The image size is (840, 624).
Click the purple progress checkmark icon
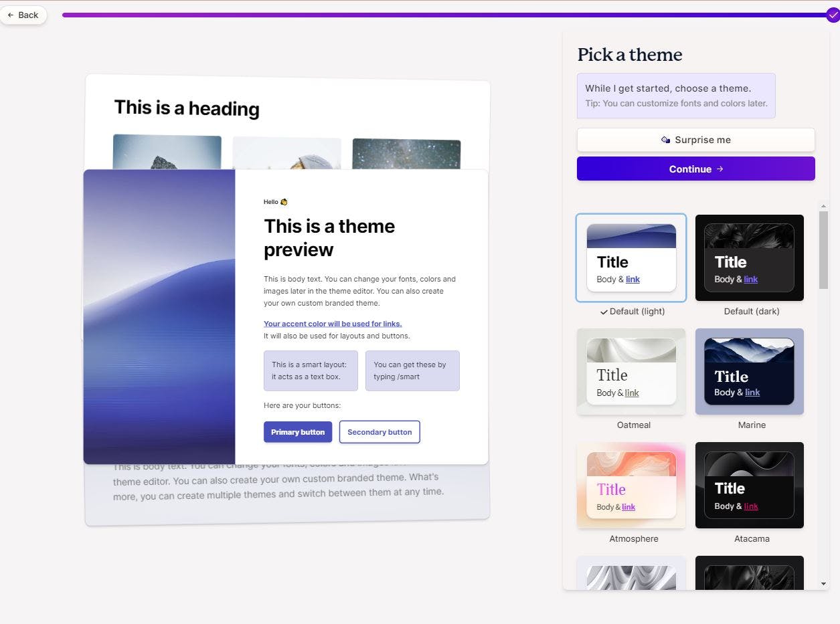click(x=833, y=15)
